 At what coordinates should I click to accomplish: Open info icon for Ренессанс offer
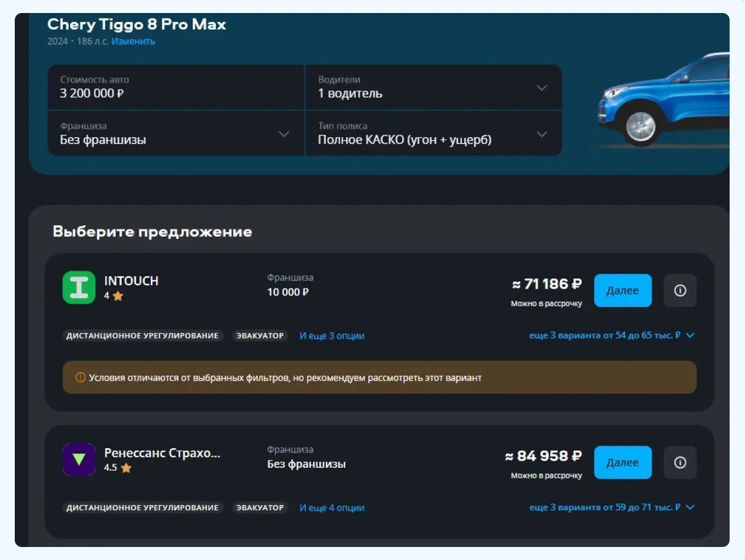tap(680, 463)
